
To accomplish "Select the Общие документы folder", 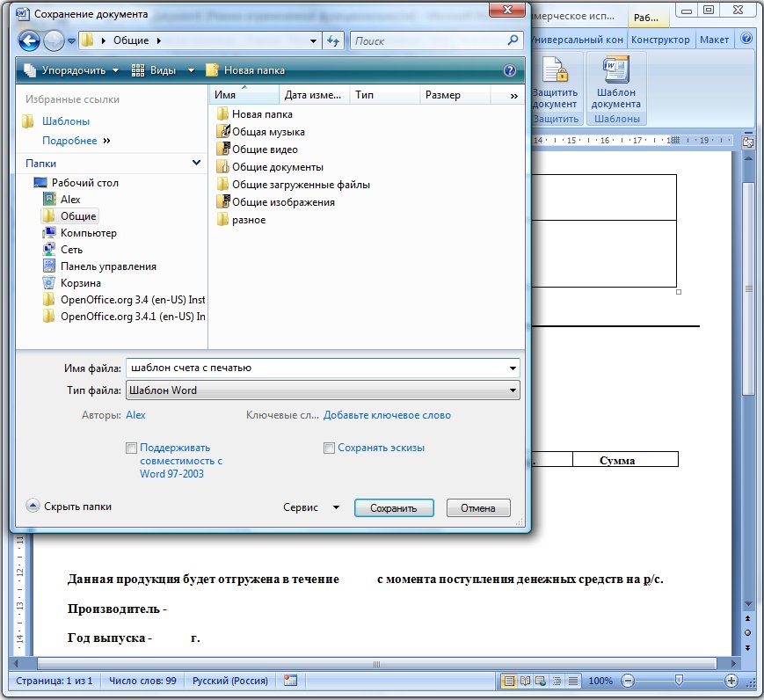I will click(x=270, y=167).
